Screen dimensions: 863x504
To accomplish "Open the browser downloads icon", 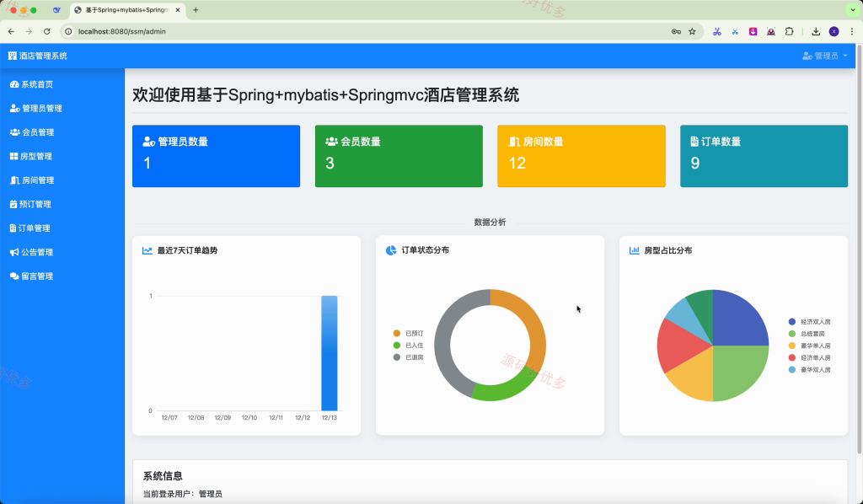I will tap(816, 31).
